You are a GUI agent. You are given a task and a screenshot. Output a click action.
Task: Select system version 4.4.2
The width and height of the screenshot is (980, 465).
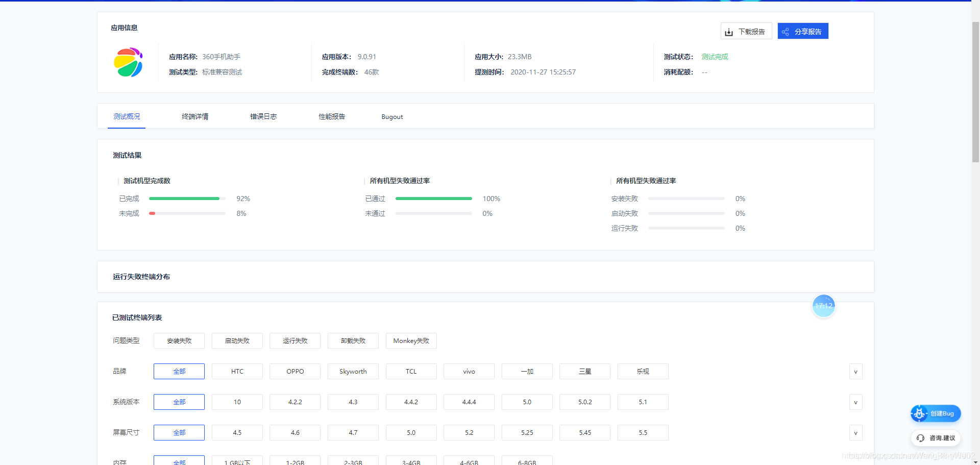tap(411, 402)
